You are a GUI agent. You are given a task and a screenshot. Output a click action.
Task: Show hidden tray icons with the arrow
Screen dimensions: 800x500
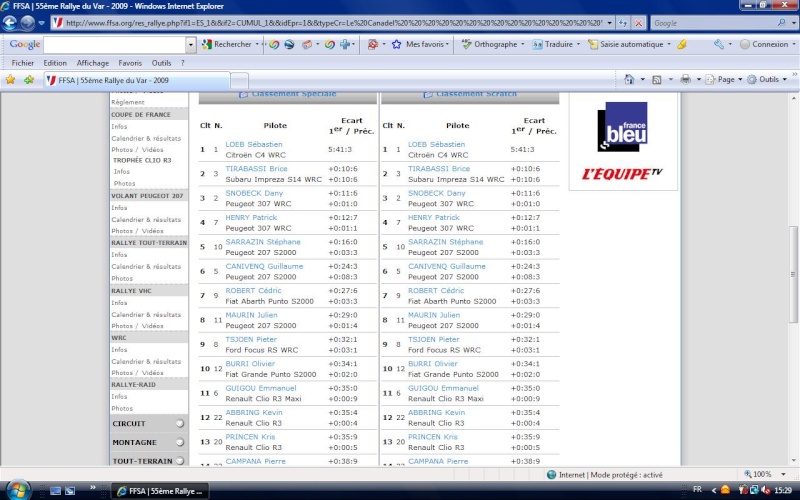713,490
